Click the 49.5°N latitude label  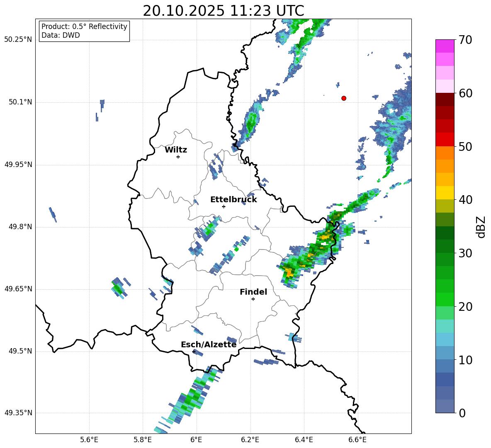pos(20,351)
